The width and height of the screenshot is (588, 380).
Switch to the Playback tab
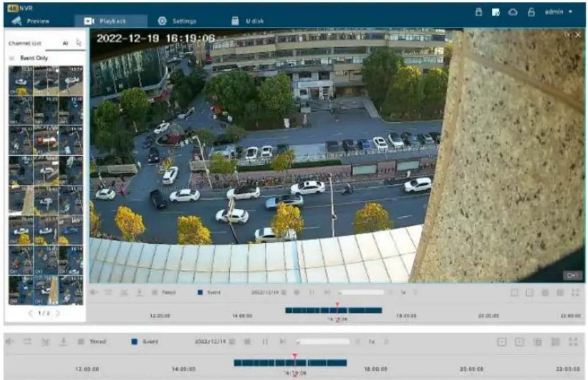pyautogui.click(x=110, y=21)
